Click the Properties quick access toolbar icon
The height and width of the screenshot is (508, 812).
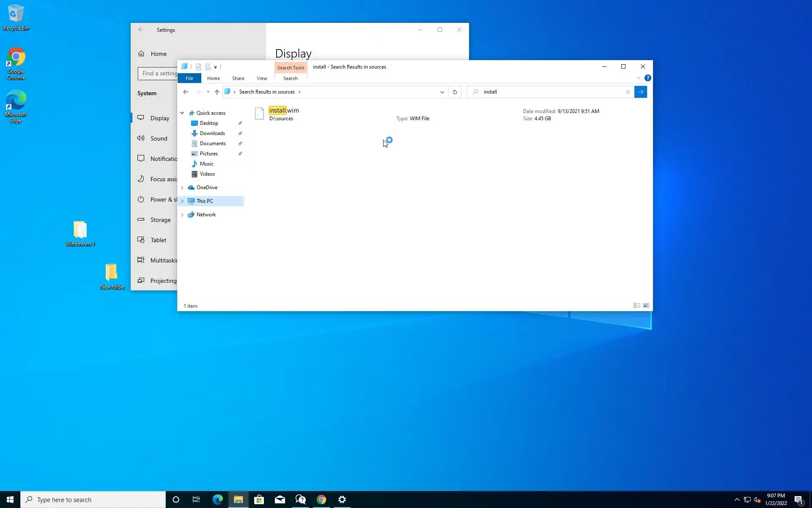(198, 67)
